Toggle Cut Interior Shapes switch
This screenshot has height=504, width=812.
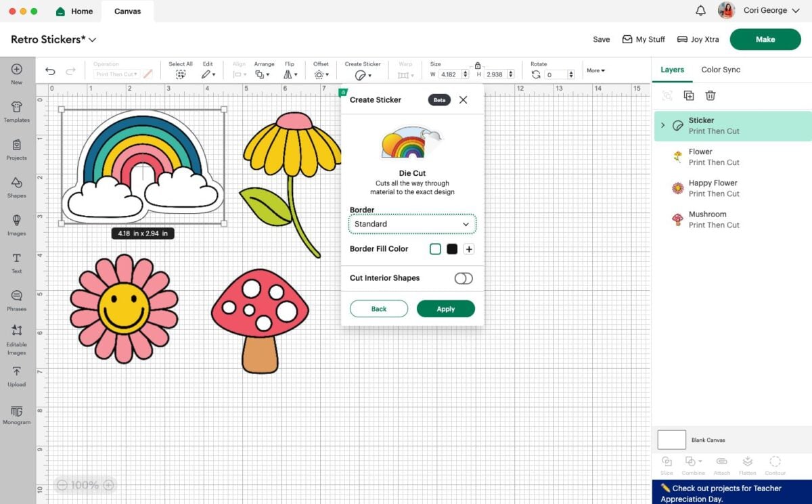[464, 278]
